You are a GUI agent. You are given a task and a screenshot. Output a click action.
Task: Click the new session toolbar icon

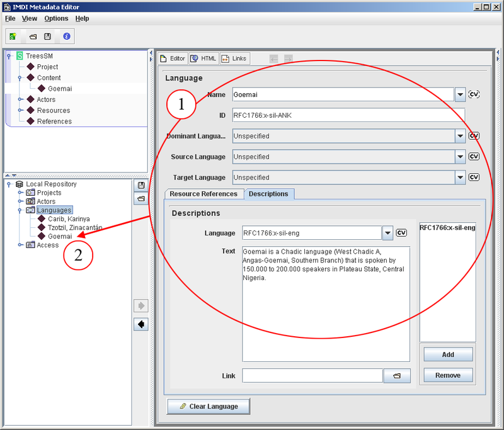pyautogui.click(x=13, y=37)
